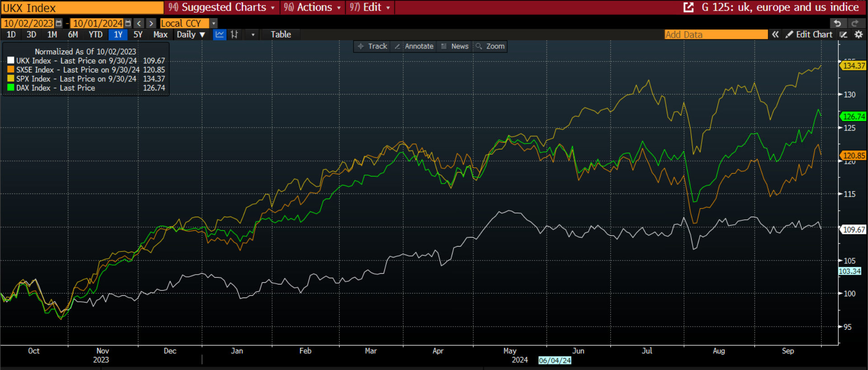The height and width of the screenshot is (370, 868).
Task: Select the YTD time range tab
Action: tap(95, 34)
